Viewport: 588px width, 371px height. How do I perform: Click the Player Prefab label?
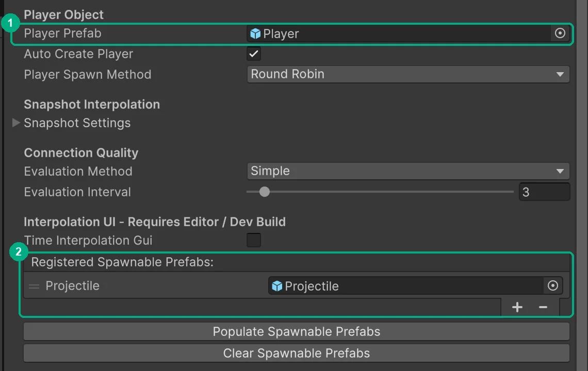(62, 33)
